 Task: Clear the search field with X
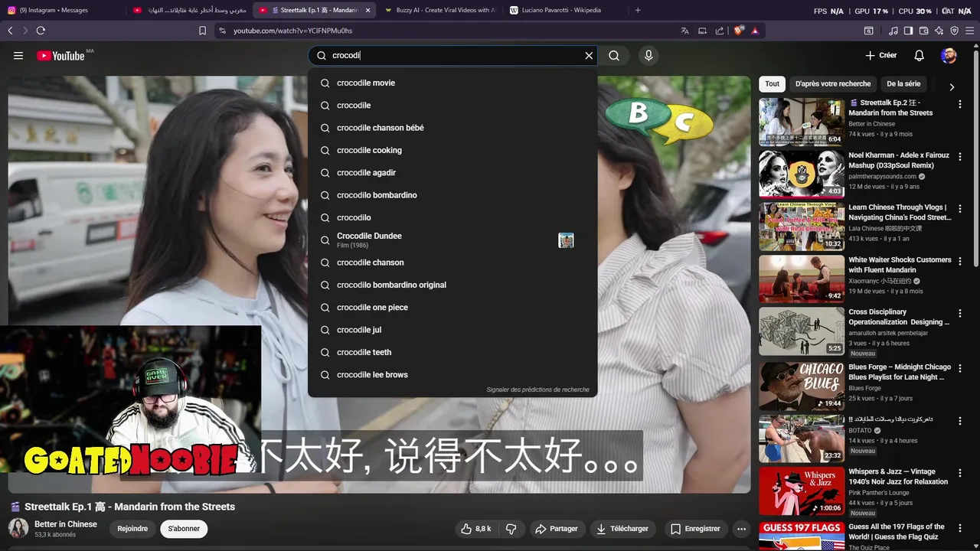[589, 56]
